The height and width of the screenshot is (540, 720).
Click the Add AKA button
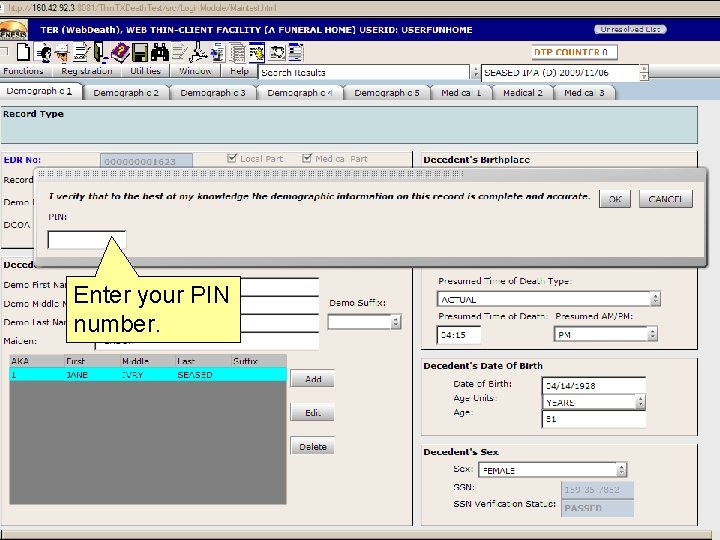pos(312,379)
